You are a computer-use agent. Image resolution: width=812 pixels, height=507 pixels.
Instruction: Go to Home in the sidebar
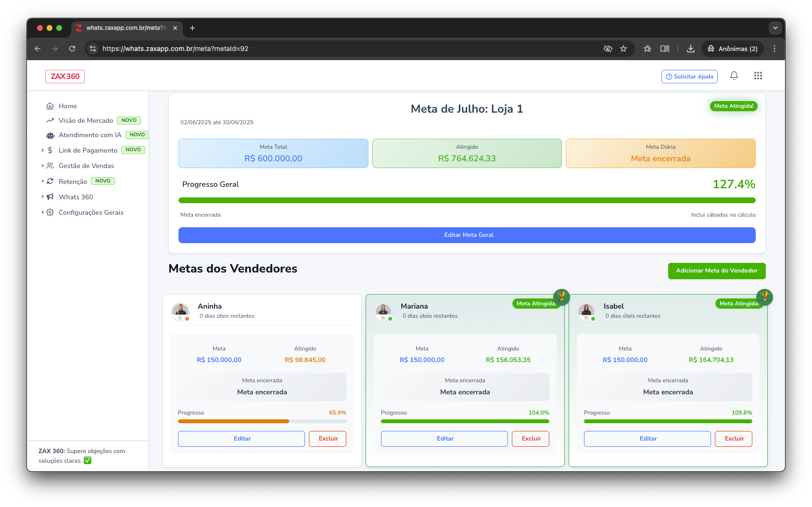tap(67, 106)
